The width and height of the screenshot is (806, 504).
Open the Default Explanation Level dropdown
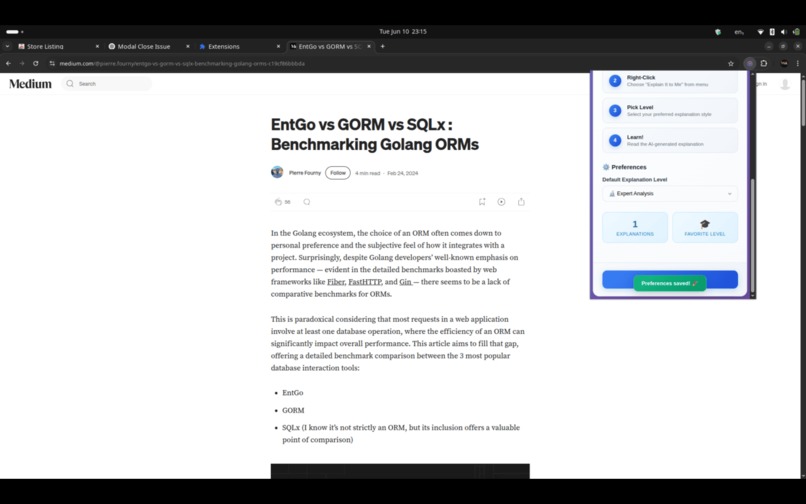[670, 193]
